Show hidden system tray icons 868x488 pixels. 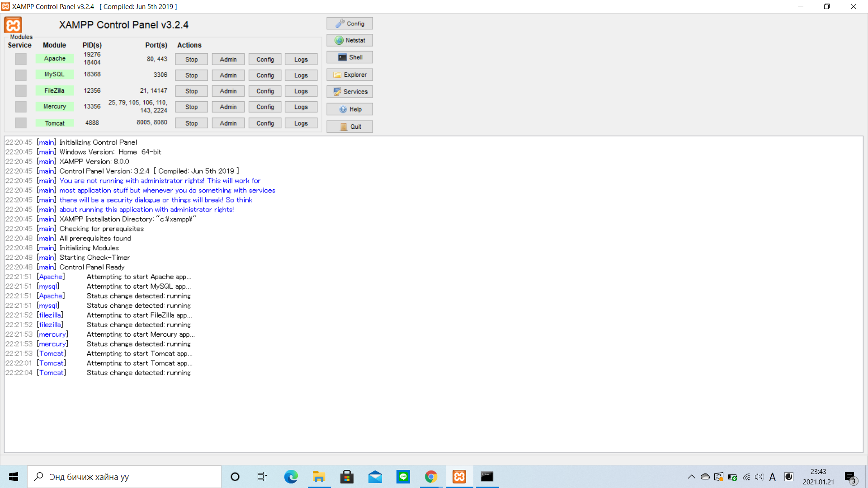(x=691, y=477)
